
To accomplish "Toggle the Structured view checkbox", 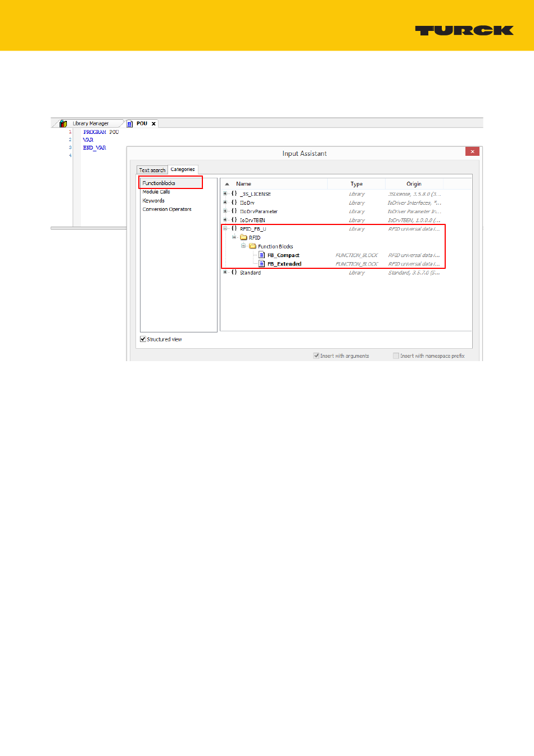I will 143,339.
